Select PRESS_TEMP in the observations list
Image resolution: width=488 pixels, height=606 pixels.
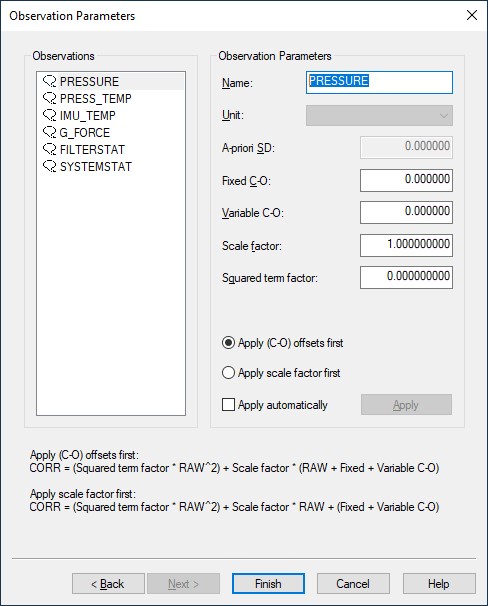(x=95, y=99)
